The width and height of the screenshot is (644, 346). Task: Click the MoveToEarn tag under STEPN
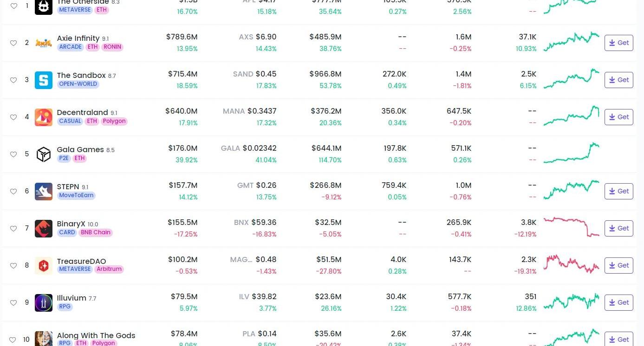pyautogui.click(x=76, y=195)
